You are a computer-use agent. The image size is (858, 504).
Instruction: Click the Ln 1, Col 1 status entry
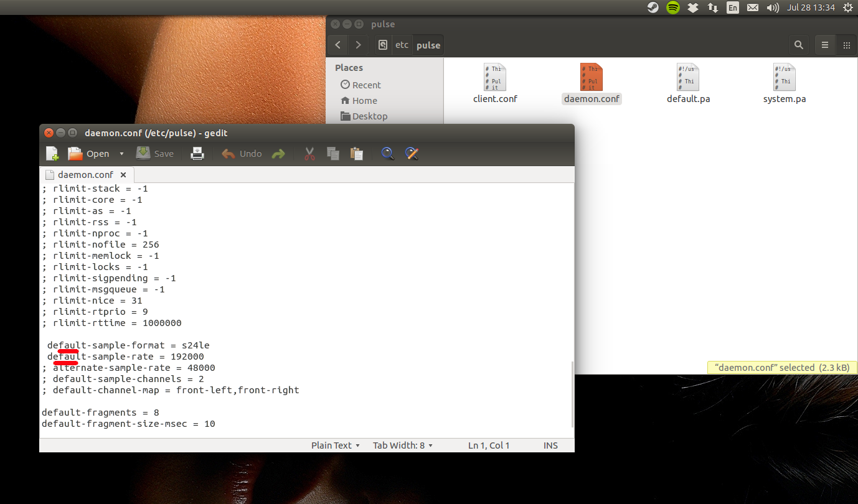[489, 446]
